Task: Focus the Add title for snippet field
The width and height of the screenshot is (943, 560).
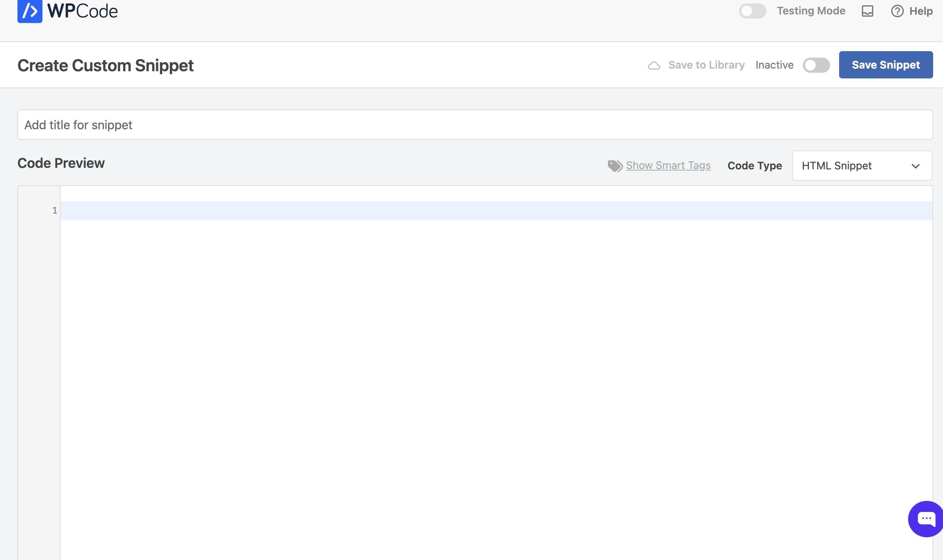Action: click(x=475, y=125)
